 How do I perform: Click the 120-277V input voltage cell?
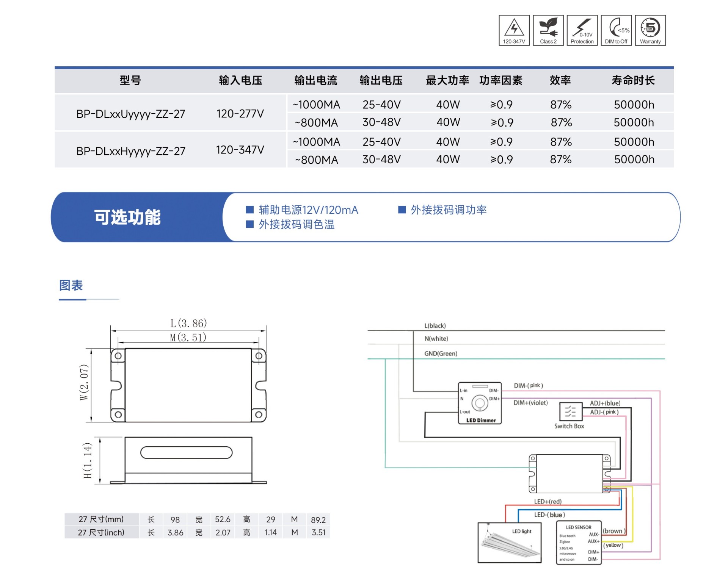pyautogui.click(x=240, y=113)
